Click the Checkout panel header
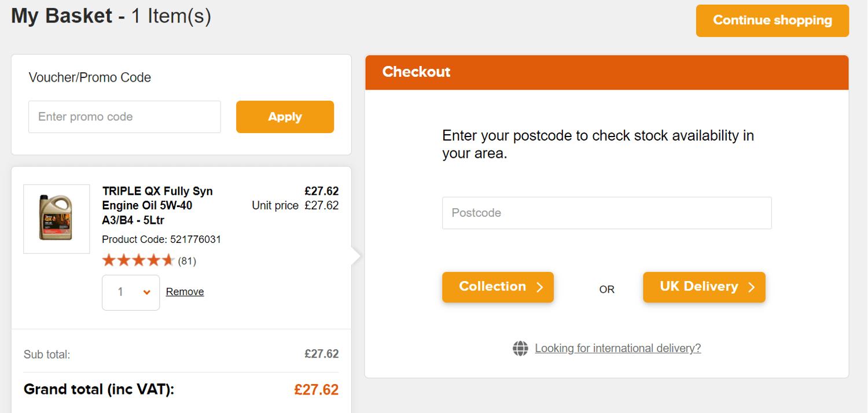The image size is (868, 413). 606,72
